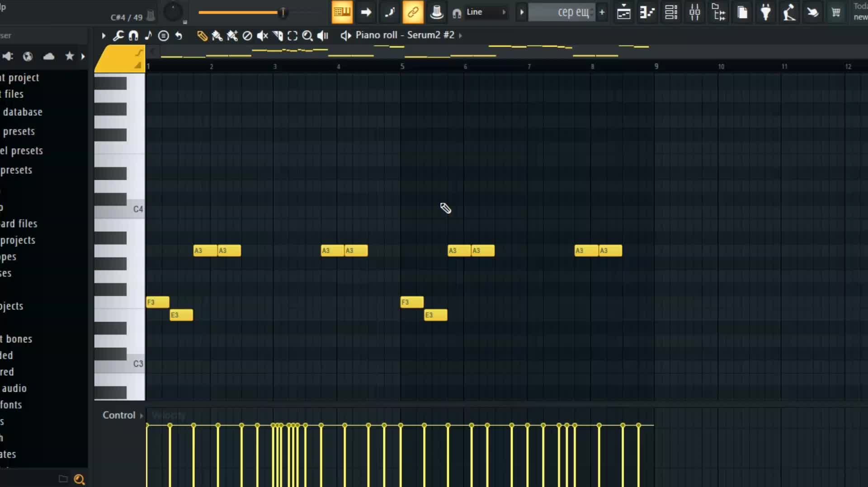Select the Draw pencil tool

202,36
